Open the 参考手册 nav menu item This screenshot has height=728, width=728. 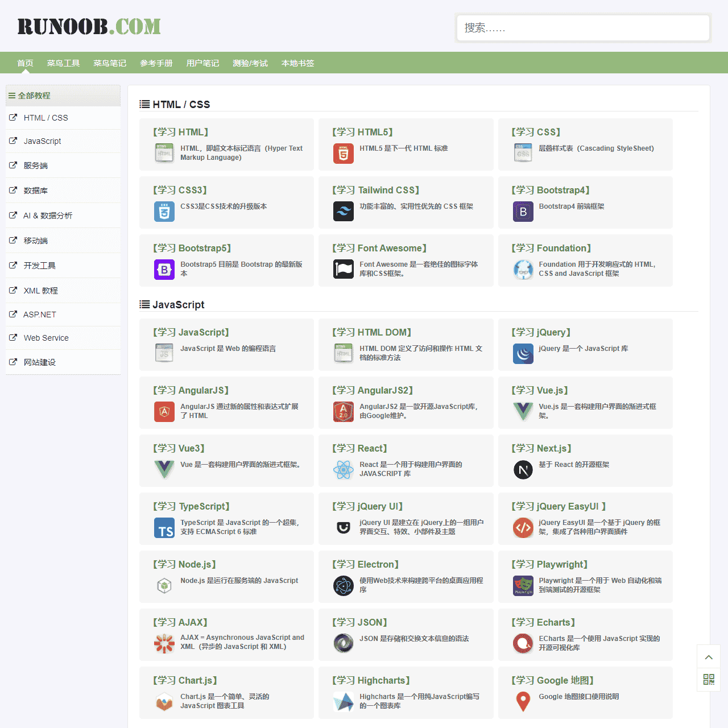[x=156, y=63]
